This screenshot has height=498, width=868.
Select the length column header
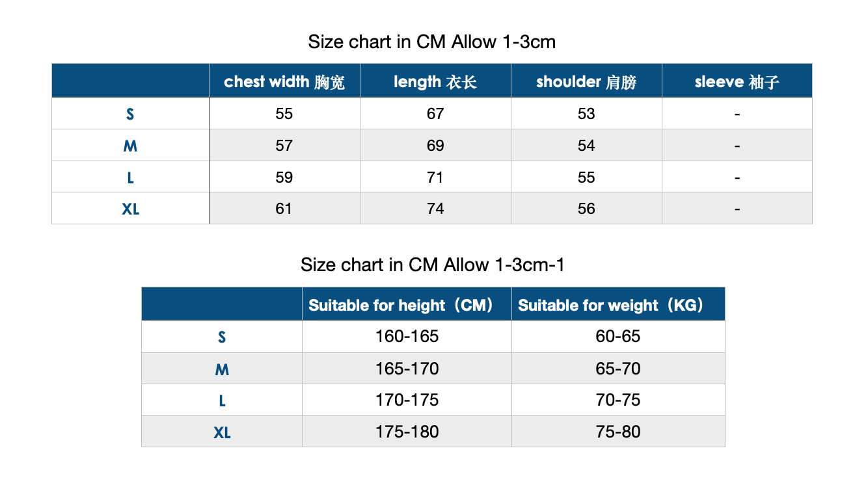click(435, 82)
